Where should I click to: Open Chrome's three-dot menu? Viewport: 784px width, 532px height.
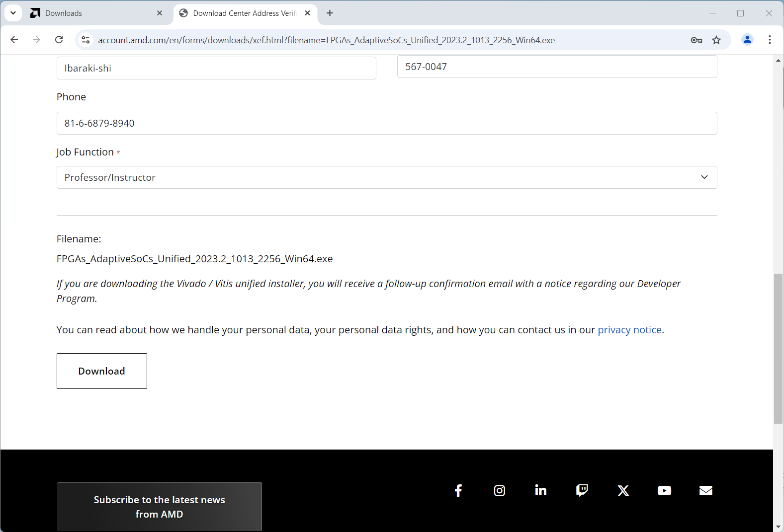[769, 40]
